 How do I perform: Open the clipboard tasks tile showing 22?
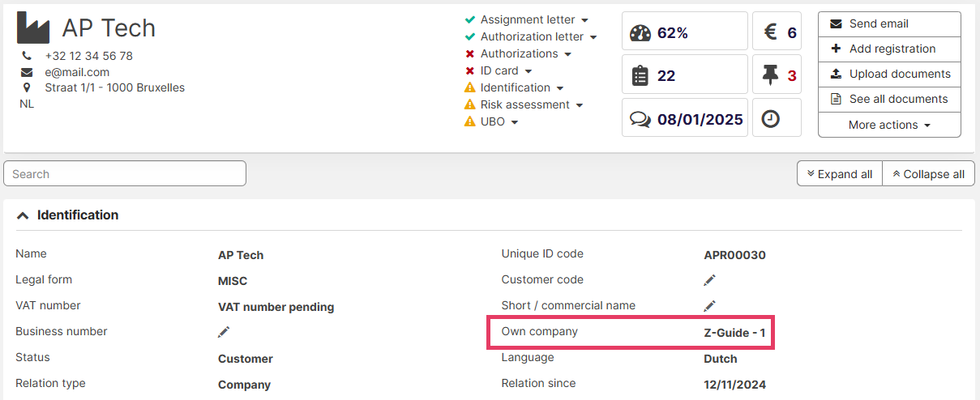tap(684, 75)
